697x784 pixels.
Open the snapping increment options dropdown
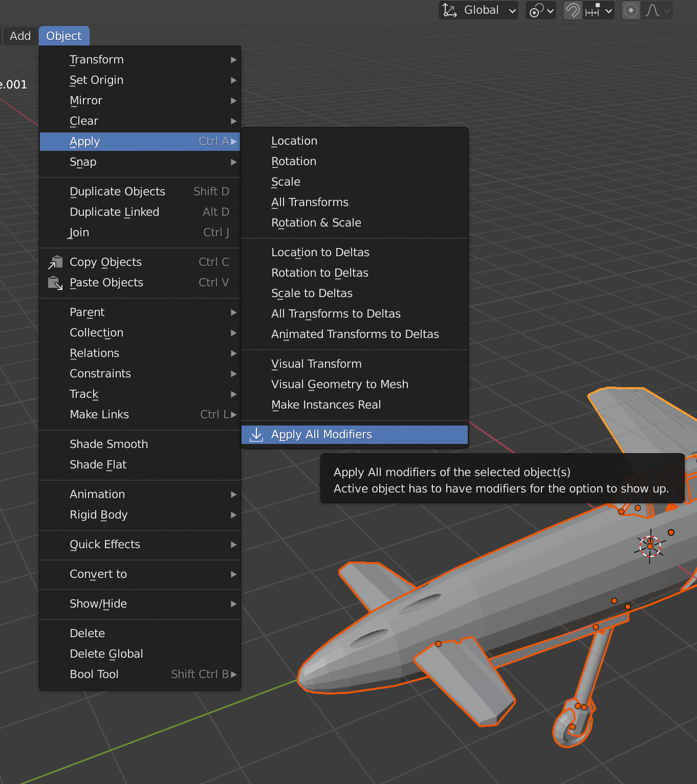599,10
